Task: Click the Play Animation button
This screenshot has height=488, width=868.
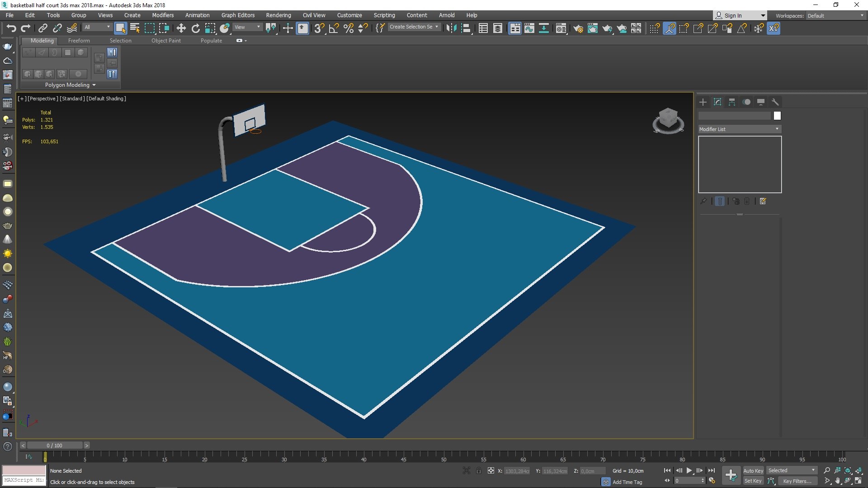Action: point(689,471)
